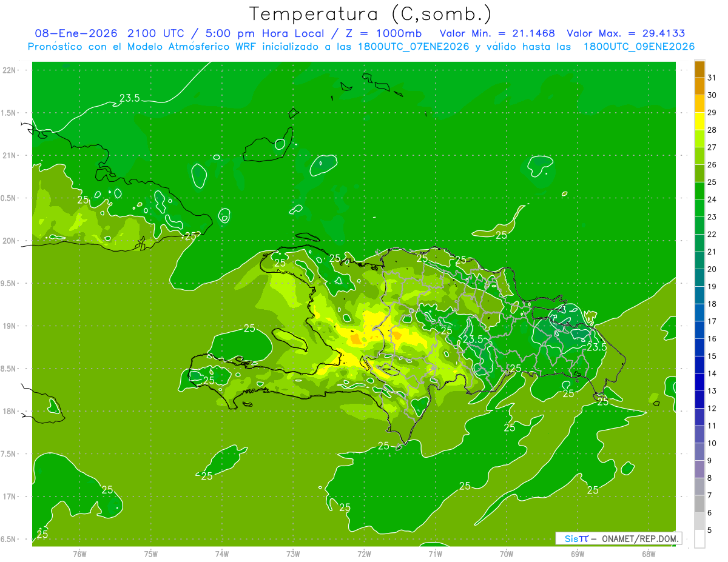Viewport: 728px width, 562px height.
Task: Click legend value label "5"
Action: (710, 530)
